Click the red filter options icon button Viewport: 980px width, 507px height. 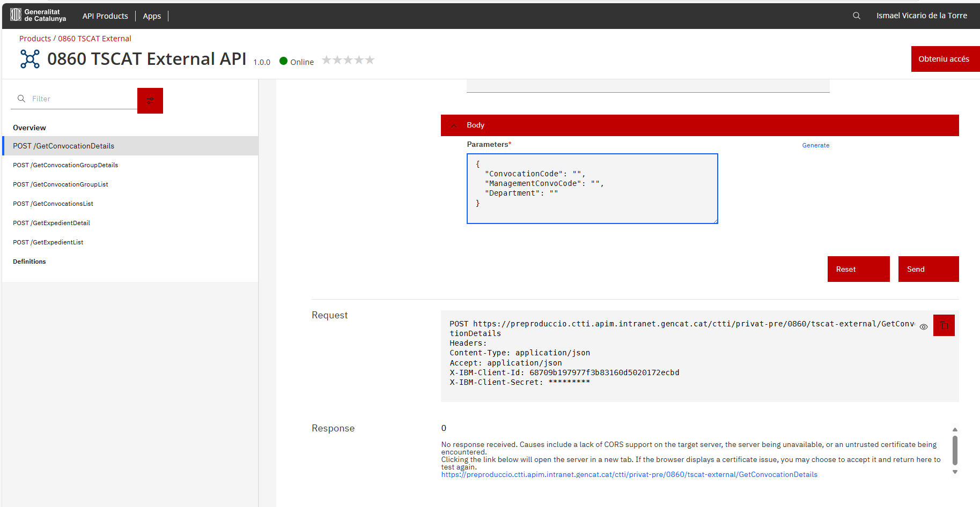[x=150, y=100]
